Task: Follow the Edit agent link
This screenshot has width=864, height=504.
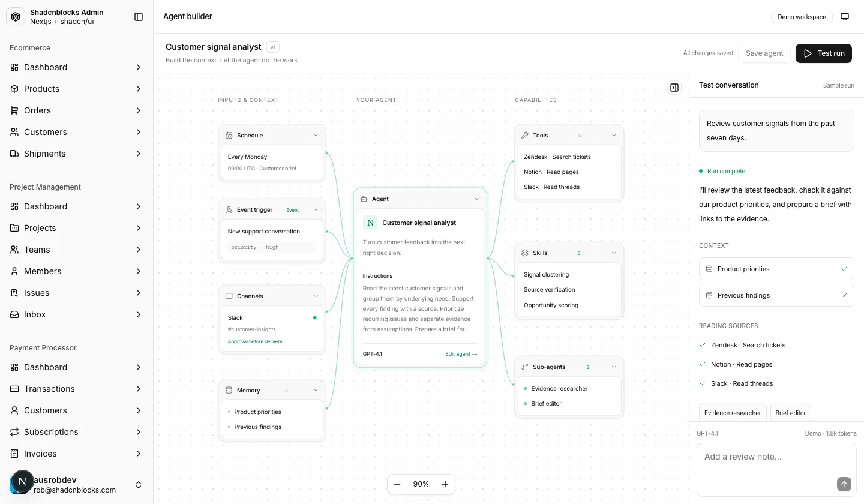Action: [x=461, y=354]
